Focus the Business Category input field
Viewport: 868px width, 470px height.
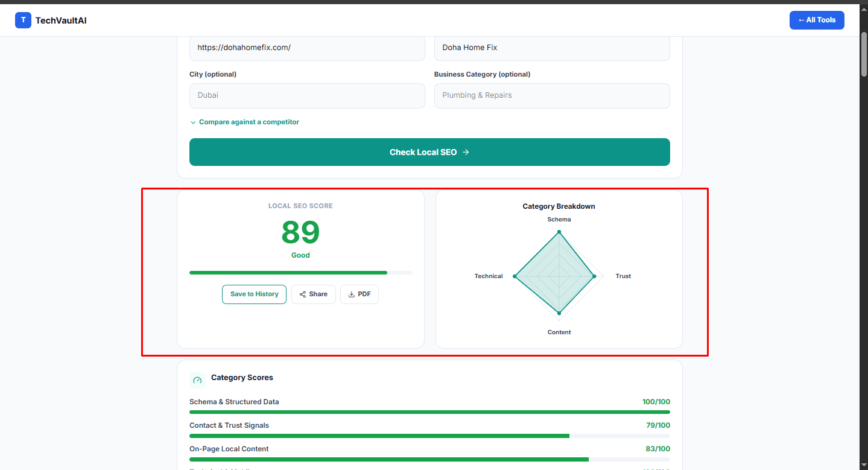tap(552, 95)
